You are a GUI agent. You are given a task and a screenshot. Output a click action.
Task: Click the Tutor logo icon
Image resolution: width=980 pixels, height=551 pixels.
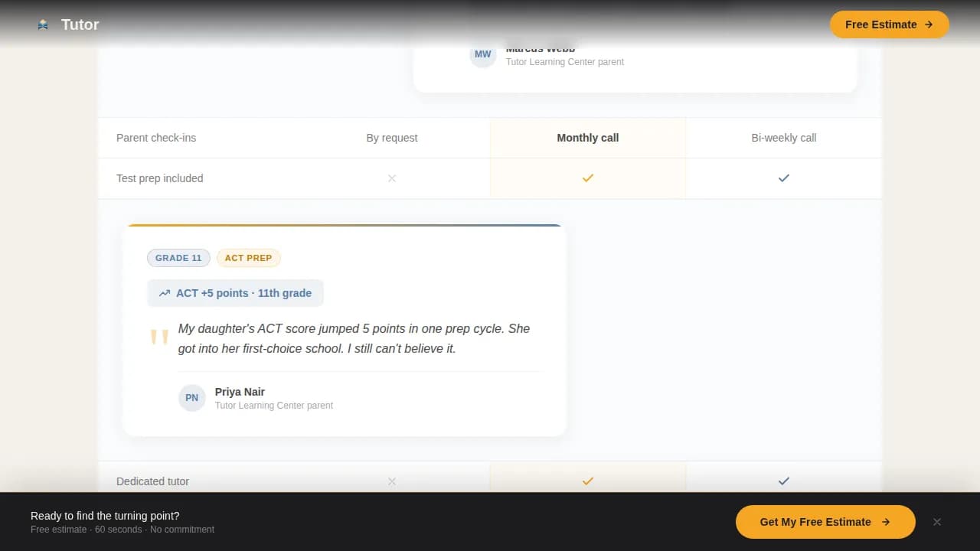coord(43,24)
